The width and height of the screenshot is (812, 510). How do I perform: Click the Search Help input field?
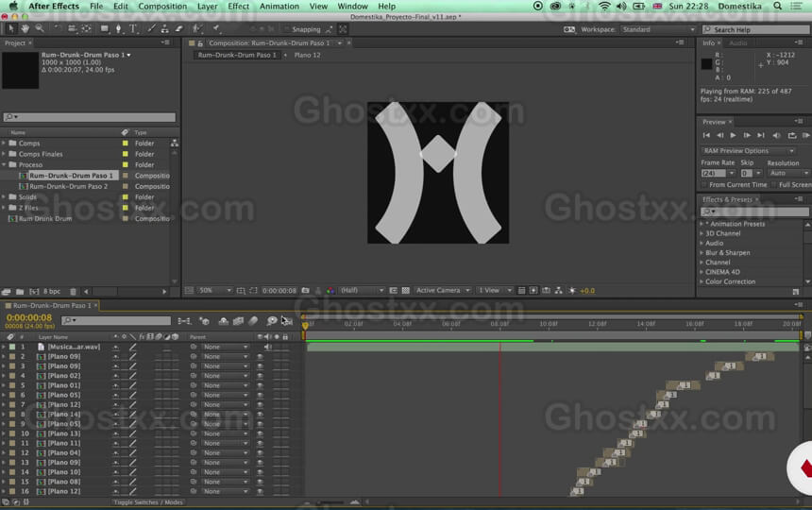click(756, 29)
